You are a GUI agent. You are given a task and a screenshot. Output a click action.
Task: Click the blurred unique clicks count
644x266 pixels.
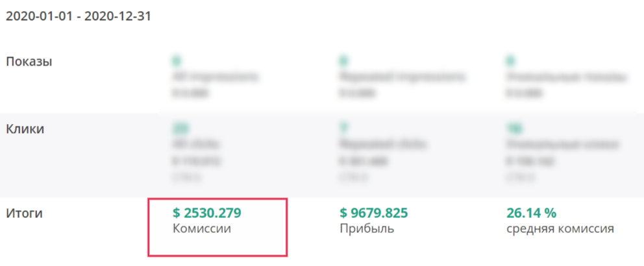pos(514,129)
